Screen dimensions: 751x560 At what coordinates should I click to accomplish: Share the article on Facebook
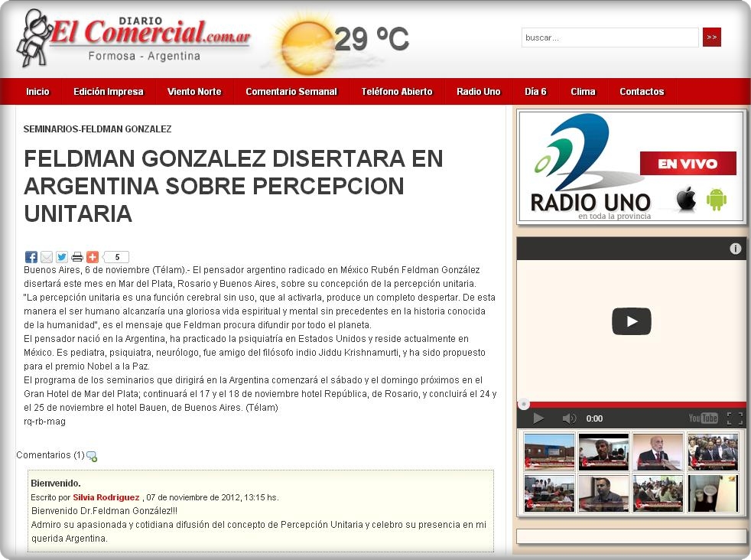pos(31,257)
